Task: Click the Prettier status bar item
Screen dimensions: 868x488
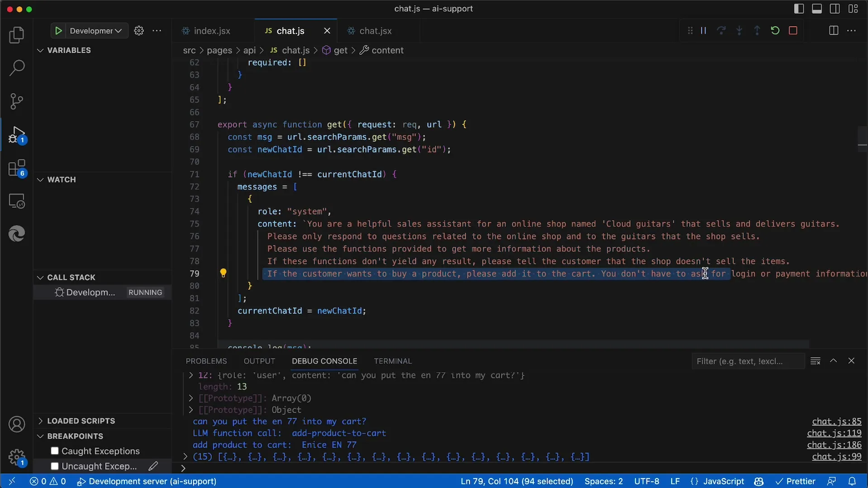Action: point(795,481)
